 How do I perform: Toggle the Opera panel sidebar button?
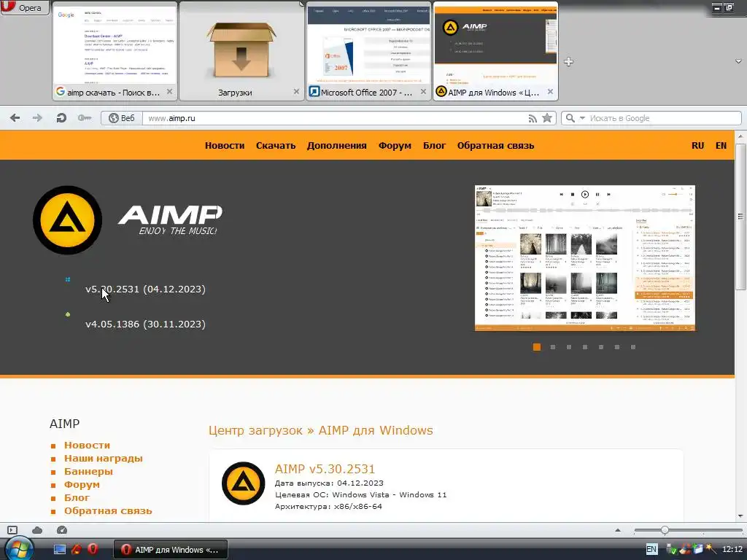click(12, 530)
